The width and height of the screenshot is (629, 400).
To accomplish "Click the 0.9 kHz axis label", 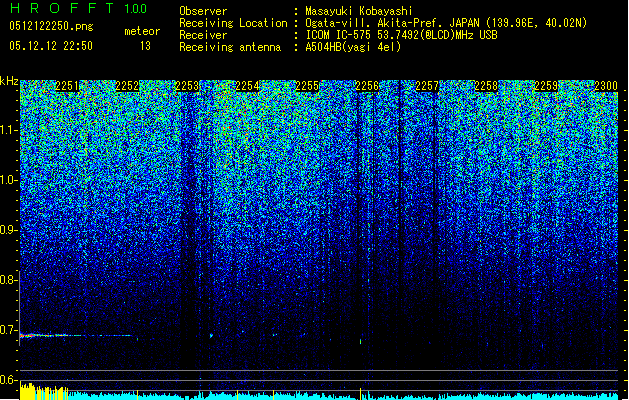I will pos(8,230).
